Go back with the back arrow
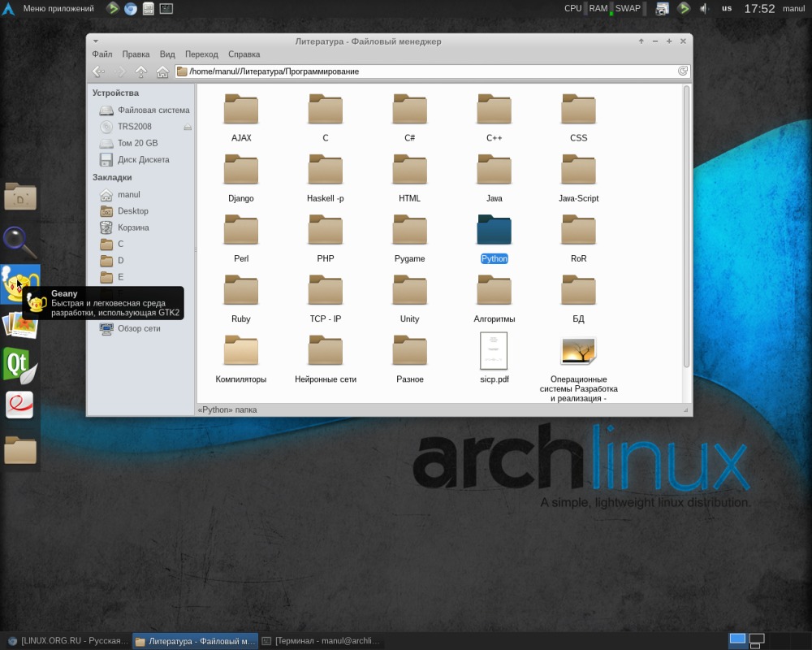The height and width of the screenshot is (650, 812). click(98, 71)
